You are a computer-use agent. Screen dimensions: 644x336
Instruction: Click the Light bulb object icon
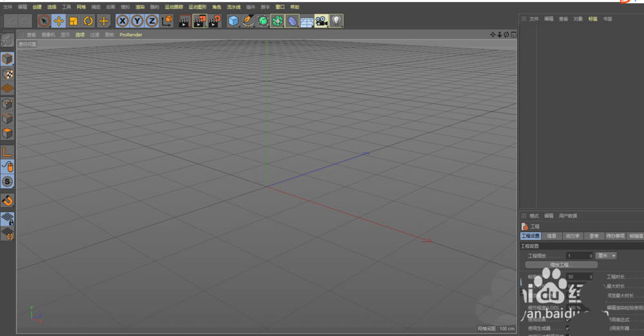tap(336, 21)
